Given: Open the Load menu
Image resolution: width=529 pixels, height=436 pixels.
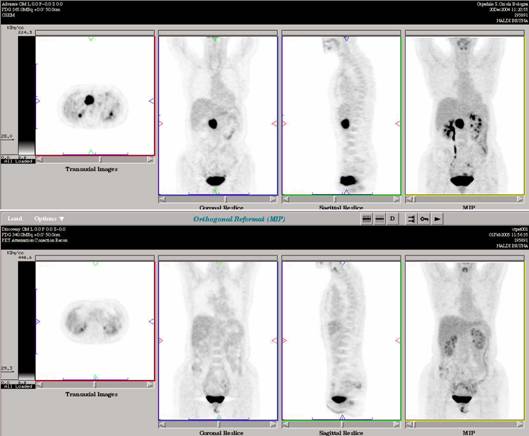Looking at the screenshot, I should pyautogui.click(x=15, y=219).
